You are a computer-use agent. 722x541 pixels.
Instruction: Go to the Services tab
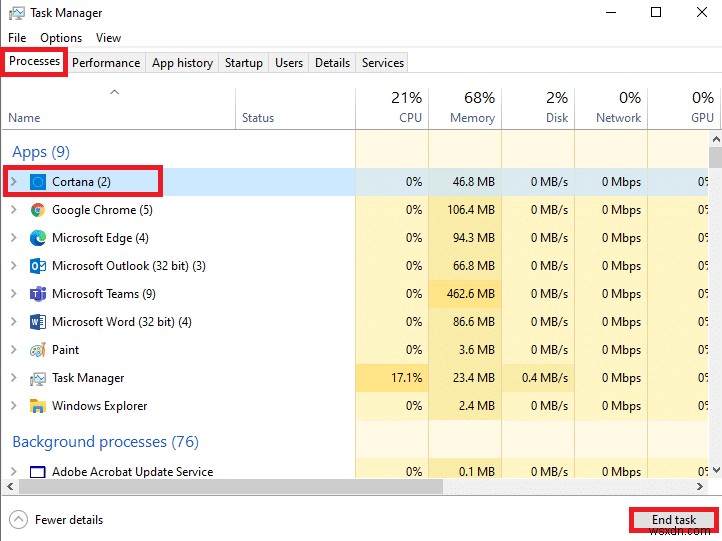click(x=383, y=63)
